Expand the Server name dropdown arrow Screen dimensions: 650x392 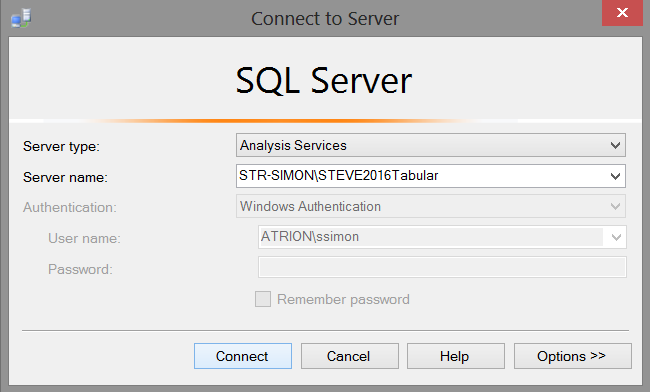point(616,176)
